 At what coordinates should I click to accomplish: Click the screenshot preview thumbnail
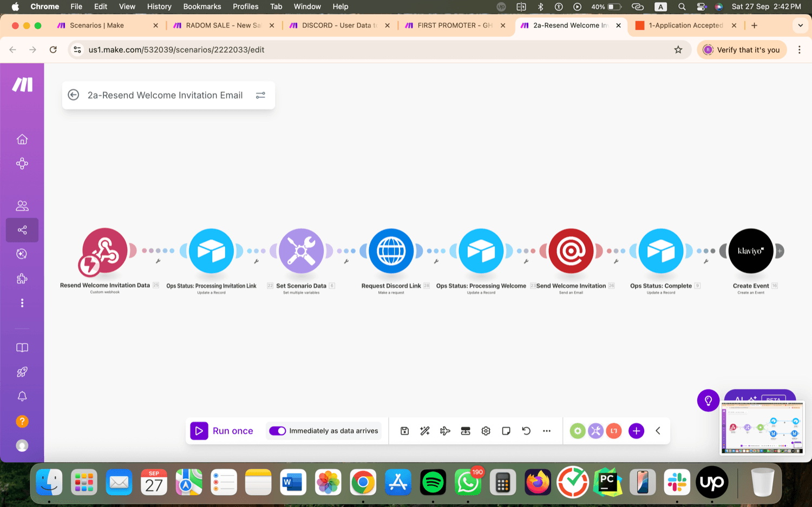[762, 427]
